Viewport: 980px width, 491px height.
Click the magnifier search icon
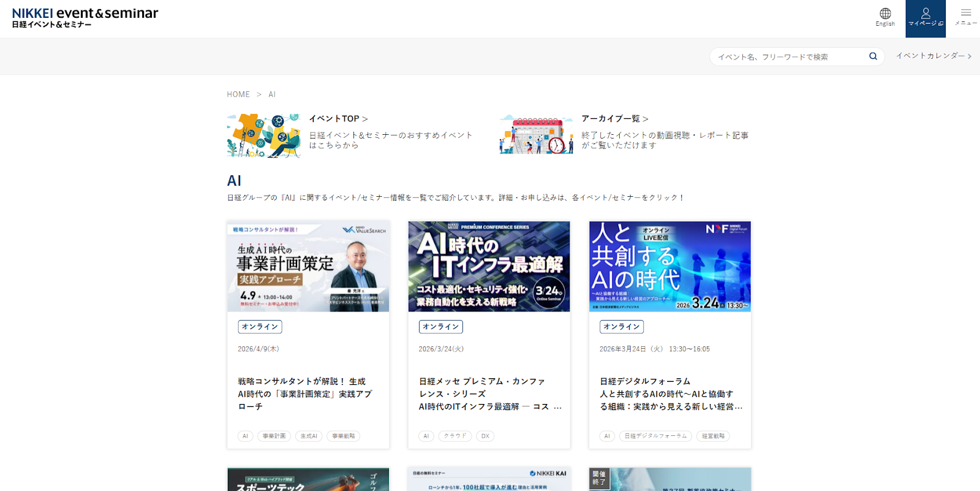(873, 56)
